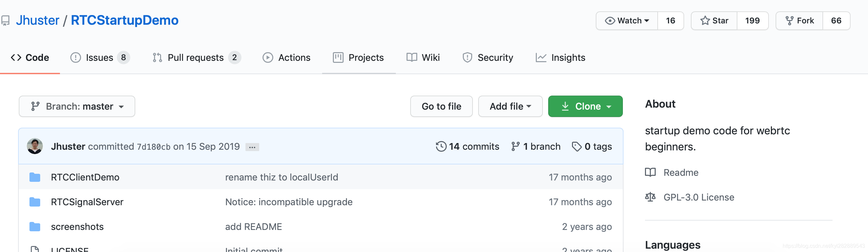Expand the Branch: master selector

[x=77, y=106]
